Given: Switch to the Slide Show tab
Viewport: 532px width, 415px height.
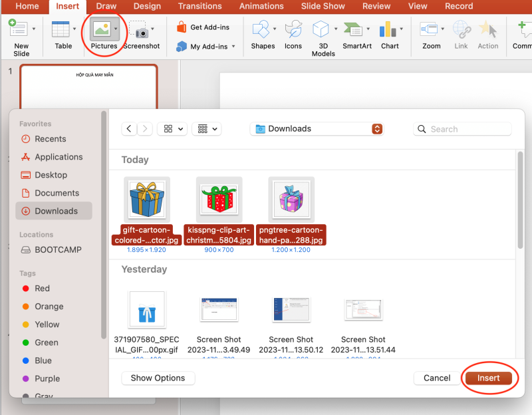Looking at the screenshot, I should click(323, 6).
